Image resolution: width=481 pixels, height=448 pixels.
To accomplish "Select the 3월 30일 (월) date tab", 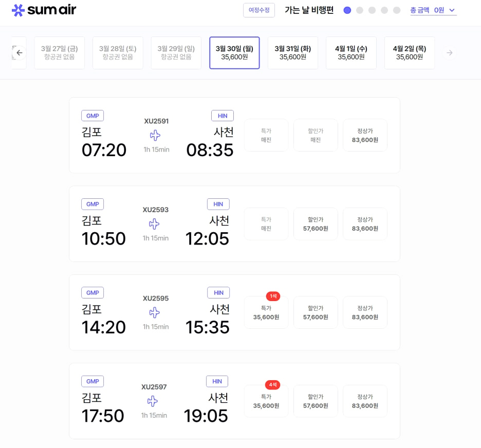I will (234, 53).
